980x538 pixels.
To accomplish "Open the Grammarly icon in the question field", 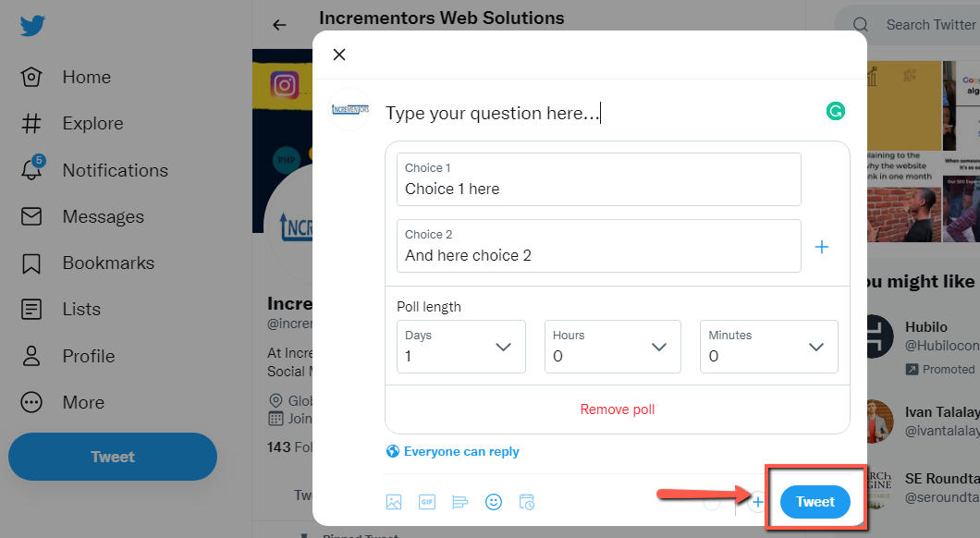I will tap(835, 110).
